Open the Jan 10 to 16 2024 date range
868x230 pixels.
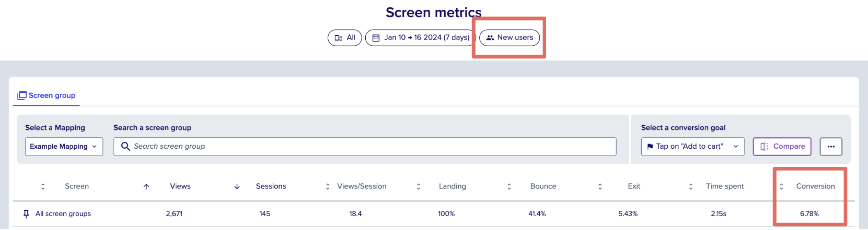pyautogui.click(x=420, y=38)
